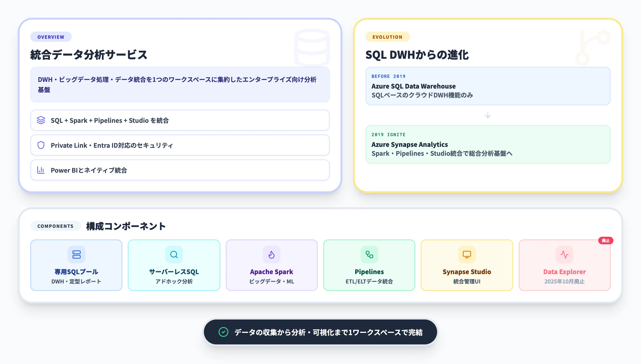Screen dimensions: 641x364
Task: Click the layers icon beside SQL + Spark
Action: coord(41,120)
